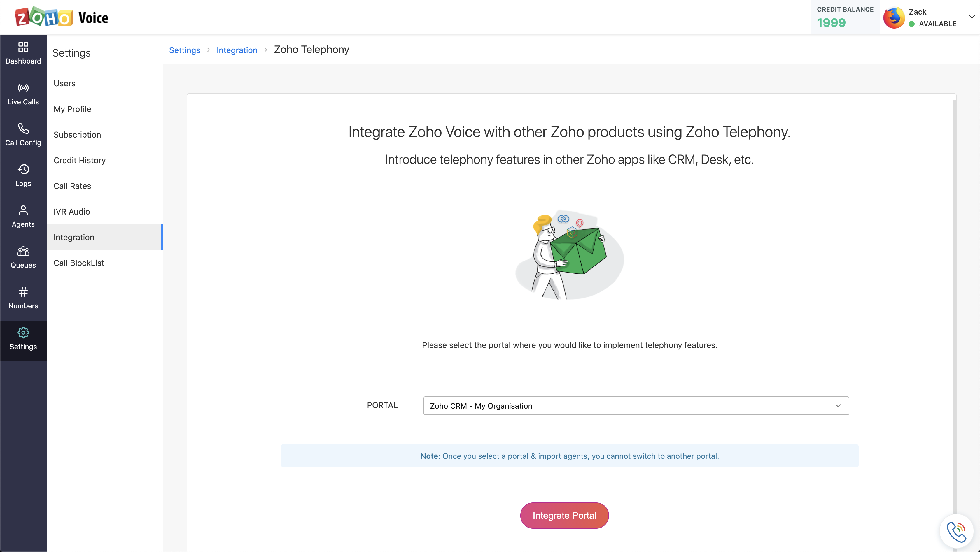Click the Zack user avatar
This screenshot has width=980, height=552.
pyautogui.click(x=894, y=17)
